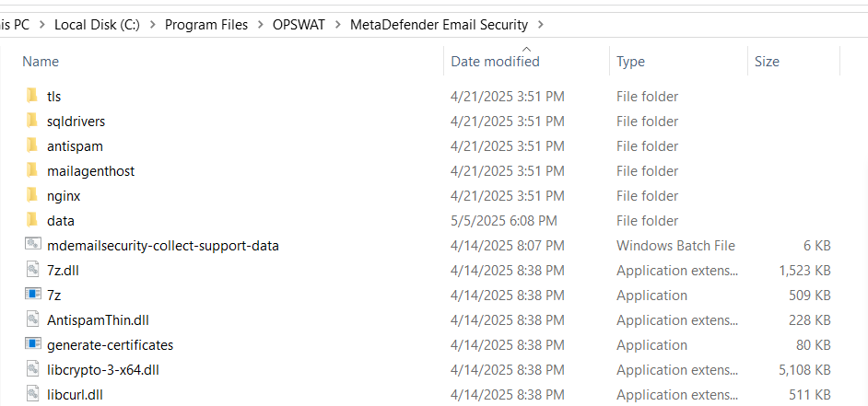This screenshot has height=406, width=868.
Task: Click the 80 KB size value
Action: (814, 345)
